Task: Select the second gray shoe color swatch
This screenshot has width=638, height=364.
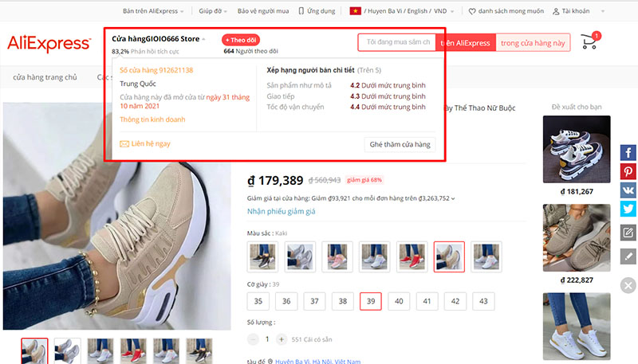Action: point(300,256)
